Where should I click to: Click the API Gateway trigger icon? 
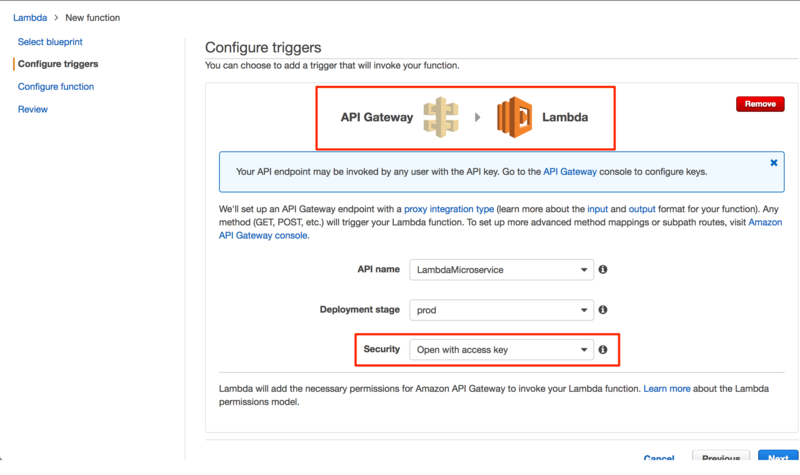[x=441, y=117]
